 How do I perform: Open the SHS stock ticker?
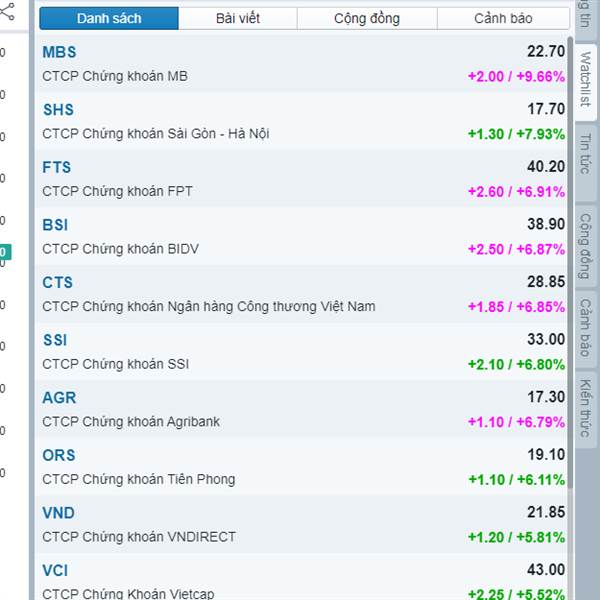pyautogui.click(x=58, y=110)
